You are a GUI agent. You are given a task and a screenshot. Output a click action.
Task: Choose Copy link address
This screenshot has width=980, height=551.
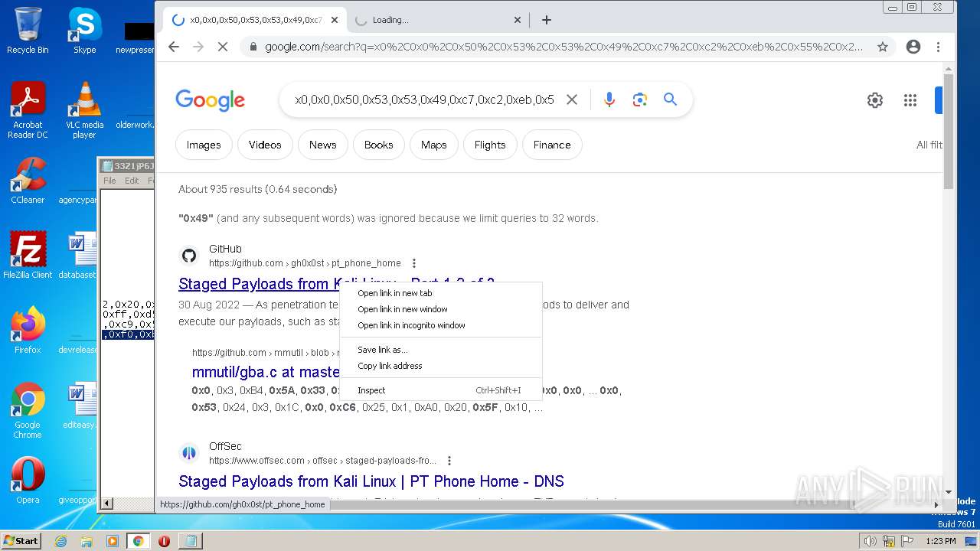[x=440, y=366]
